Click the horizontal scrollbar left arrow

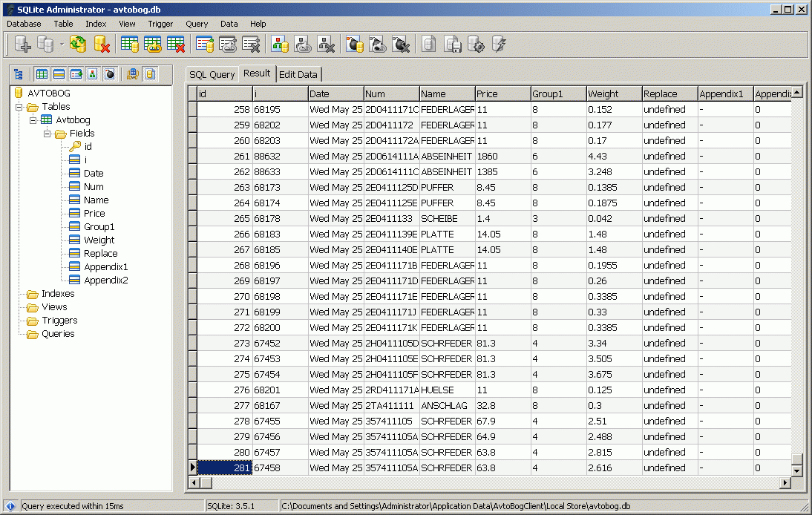click(194, 483)
